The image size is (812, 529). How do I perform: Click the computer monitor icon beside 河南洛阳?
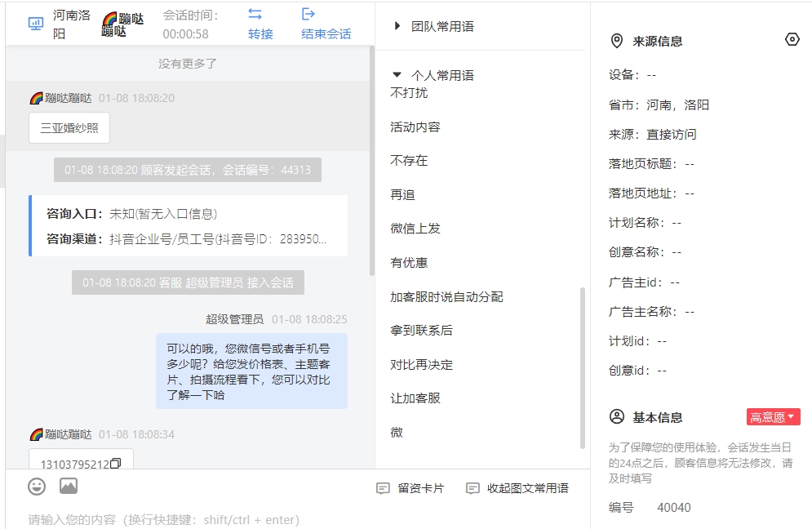coord(36,24)
